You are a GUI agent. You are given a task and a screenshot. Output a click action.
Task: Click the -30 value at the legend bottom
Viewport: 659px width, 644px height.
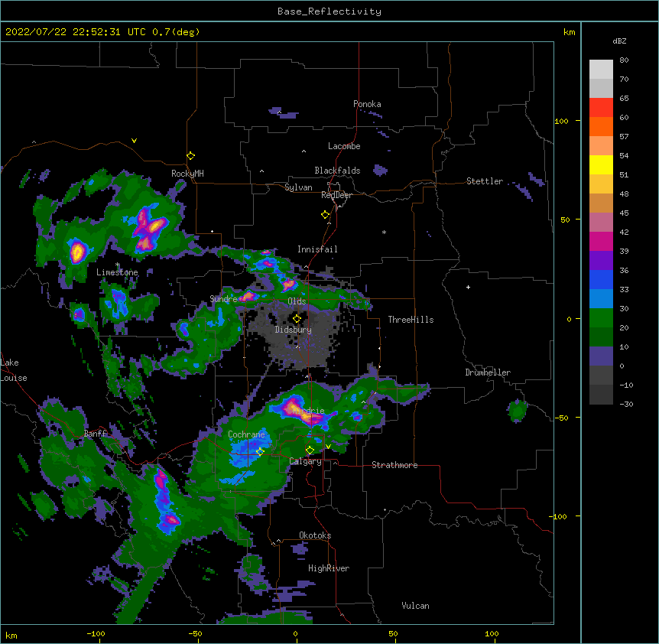[x=626, y=404]
